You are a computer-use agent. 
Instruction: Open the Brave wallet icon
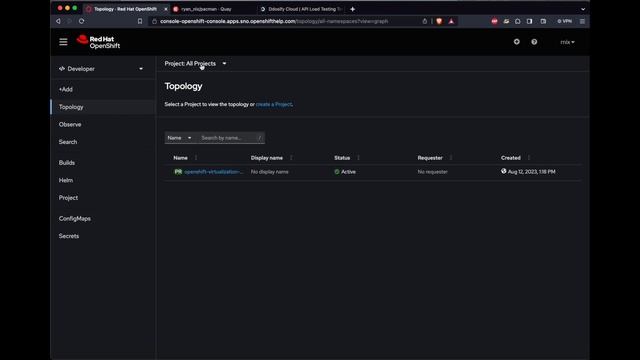(x=543, y=21)
